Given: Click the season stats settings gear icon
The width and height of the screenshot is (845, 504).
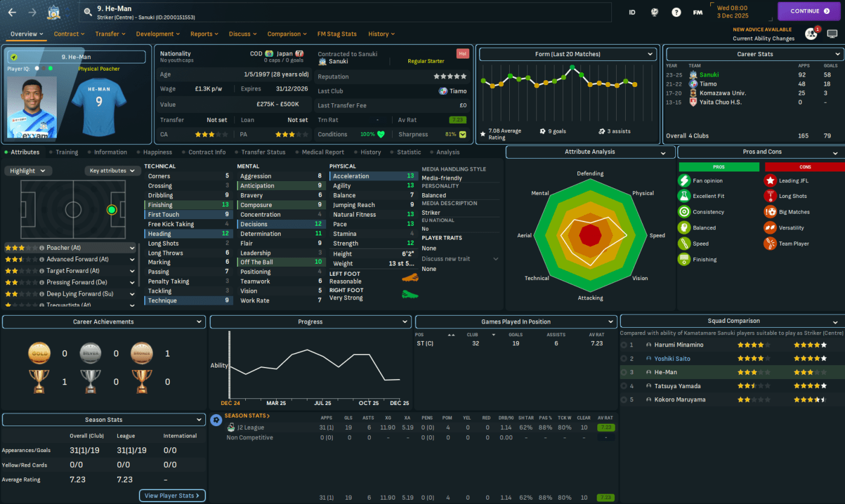Looking at the screenshot, I should 216,419.
